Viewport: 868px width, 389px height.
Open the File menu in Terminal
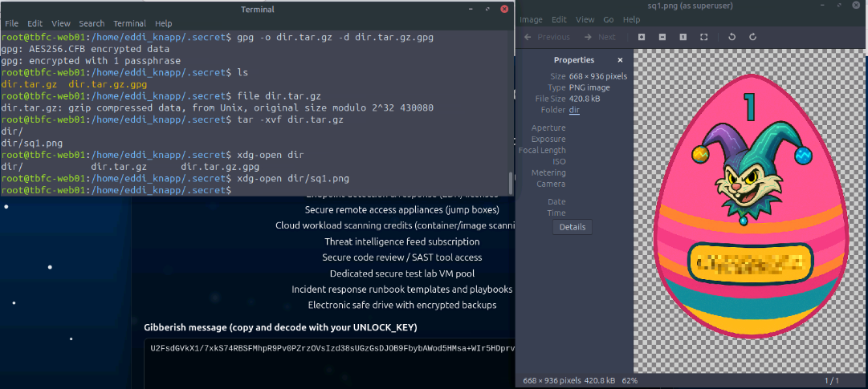coord(11,24)
